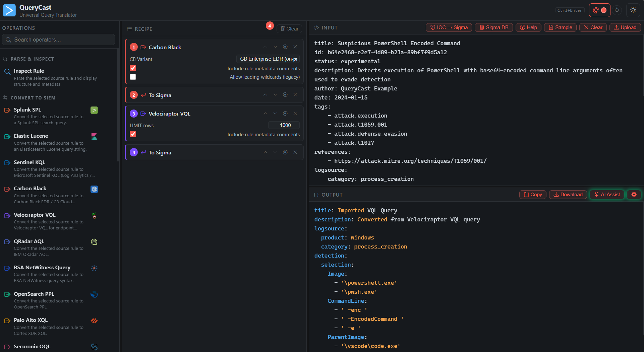
Task: Move step 4 To Sigma up
Action: point(265,152)
